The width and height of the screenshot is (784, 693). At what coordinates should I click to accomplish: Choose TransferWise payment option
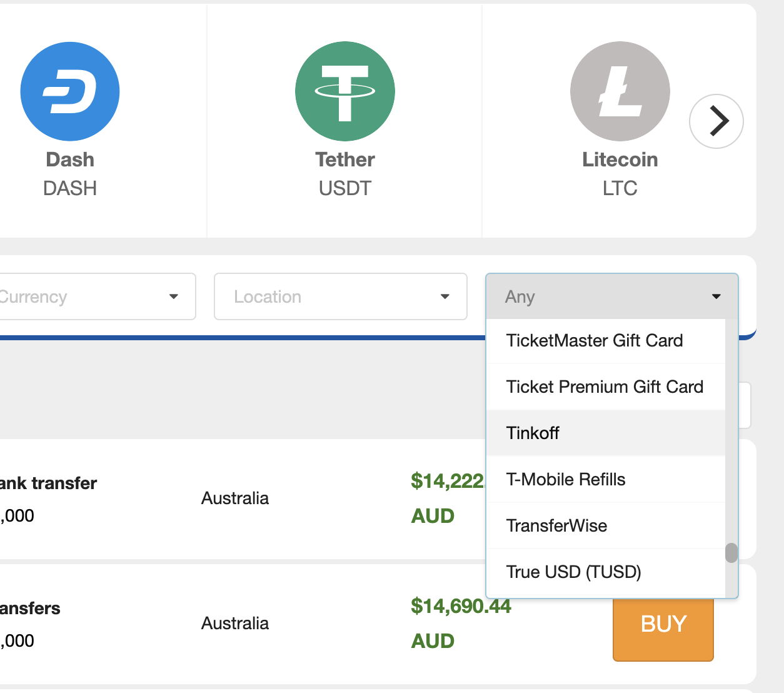(x=606, y=526)
